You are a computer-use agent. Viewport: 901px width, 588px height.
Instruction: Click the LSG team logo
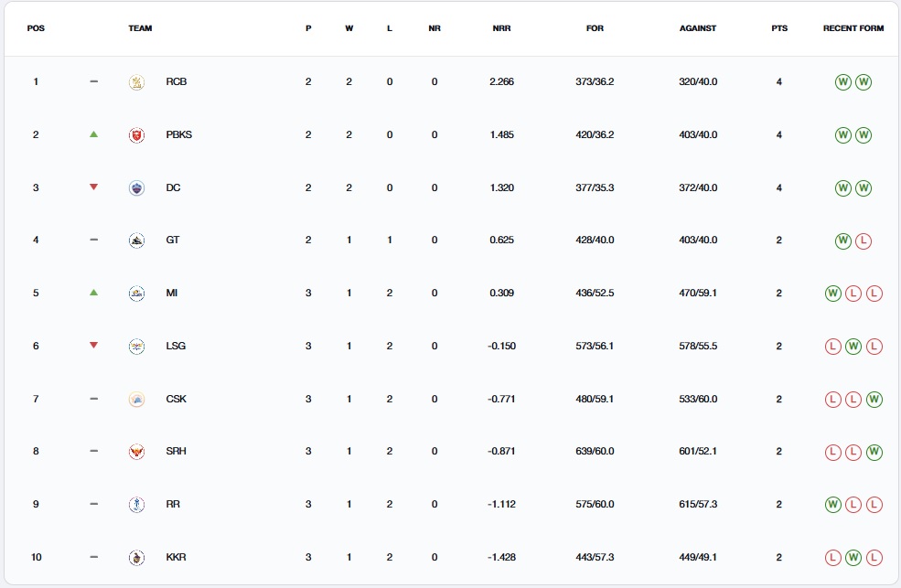(x=136, y=347)
